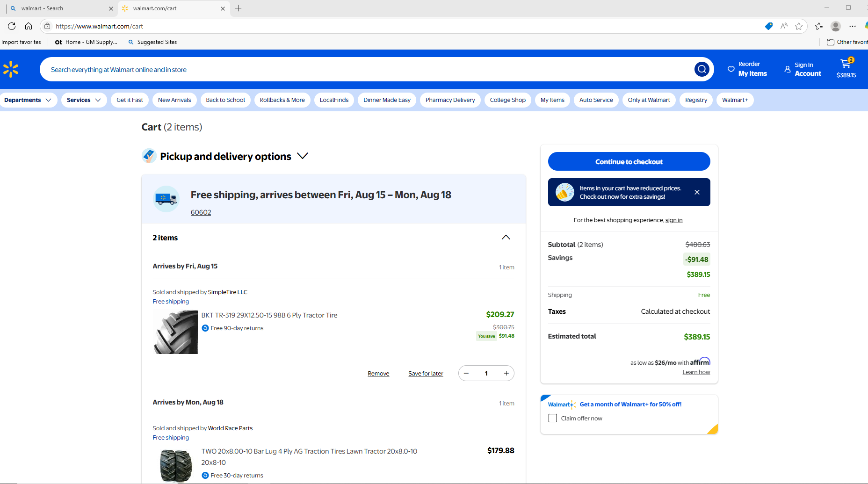The height and width of the screenshot is (484, 868).
Task: Select Only at Walmart
Action: 649,100
